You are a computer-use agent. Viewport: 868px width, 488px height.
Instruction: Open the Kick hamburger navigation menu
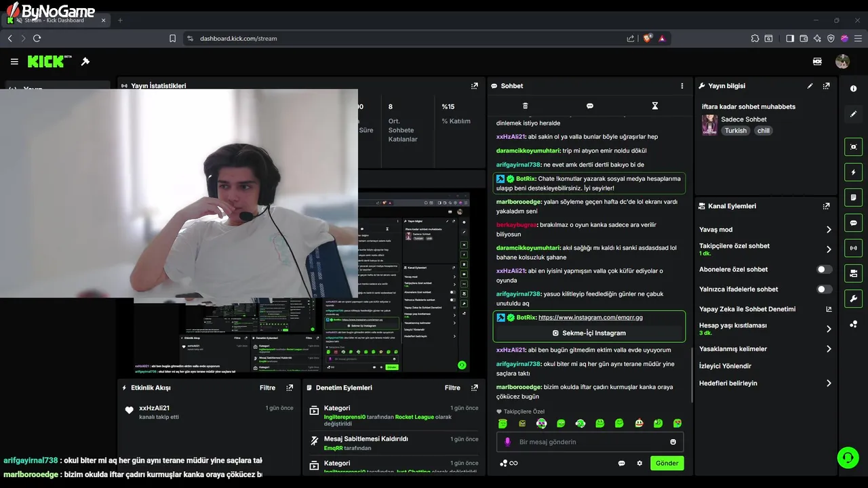14,62
